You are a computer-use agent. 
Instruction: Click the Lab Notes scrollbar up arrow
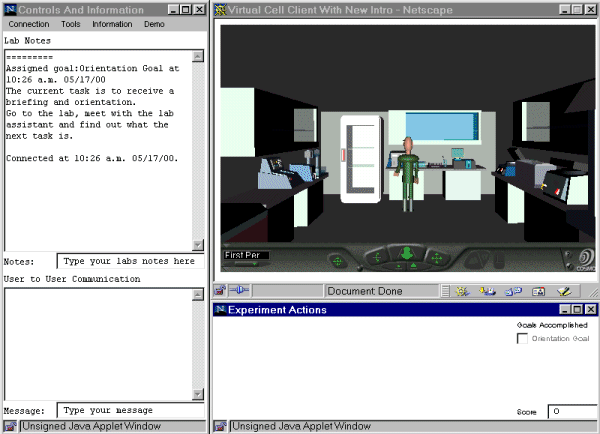pos(197,56)
